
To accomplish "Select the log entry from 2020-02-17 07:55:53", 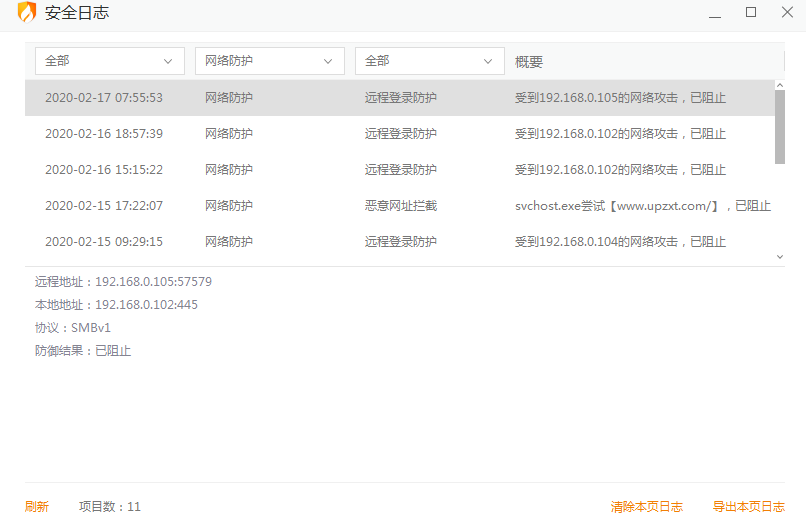I will pos(400,98).
